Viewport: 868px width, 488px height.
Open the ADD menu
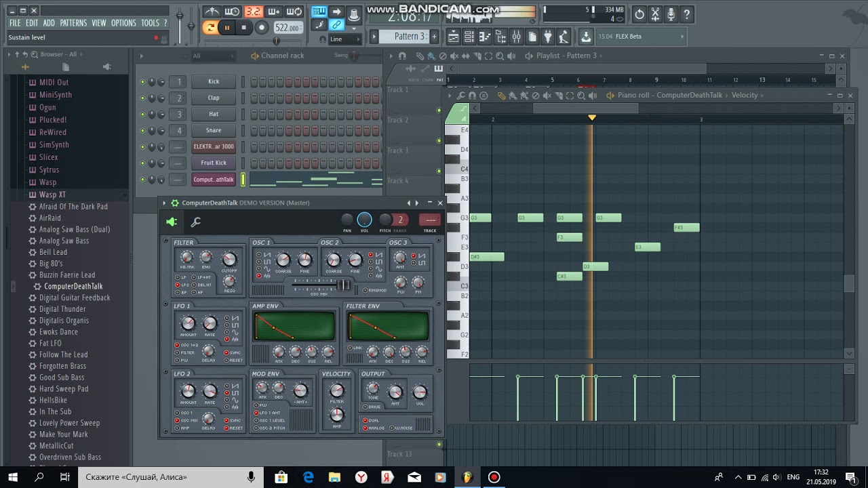coord(49,23)
